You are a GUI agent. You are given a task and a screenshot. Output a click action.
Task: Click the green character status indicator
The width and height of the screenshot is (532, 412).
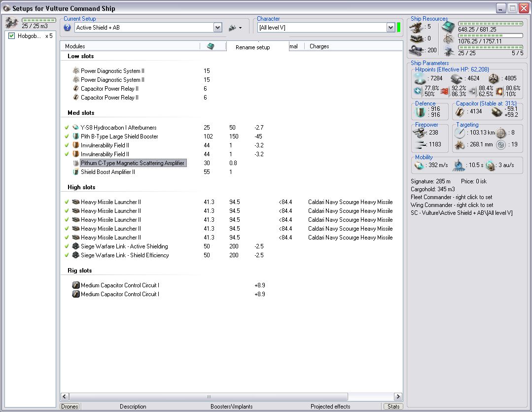[x=399, y=28]
